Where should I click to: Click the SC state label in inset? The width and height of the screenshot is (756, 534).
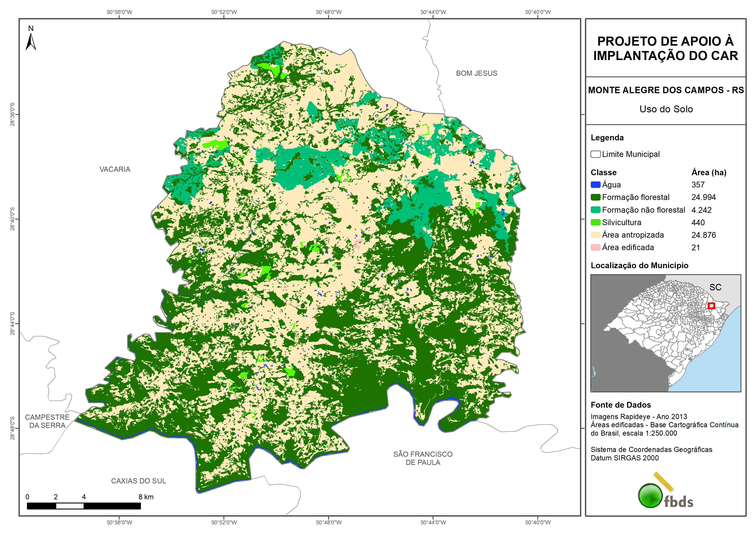[x=715, y=287]
